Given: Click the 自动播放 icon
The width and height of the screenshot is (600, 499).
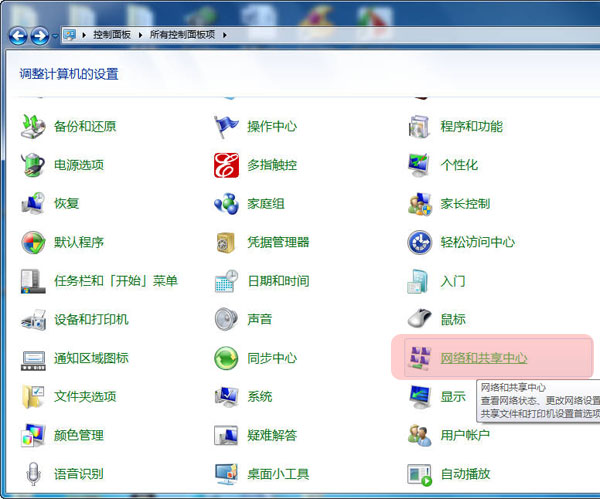Looking at the screenshot, I should 420,474.
